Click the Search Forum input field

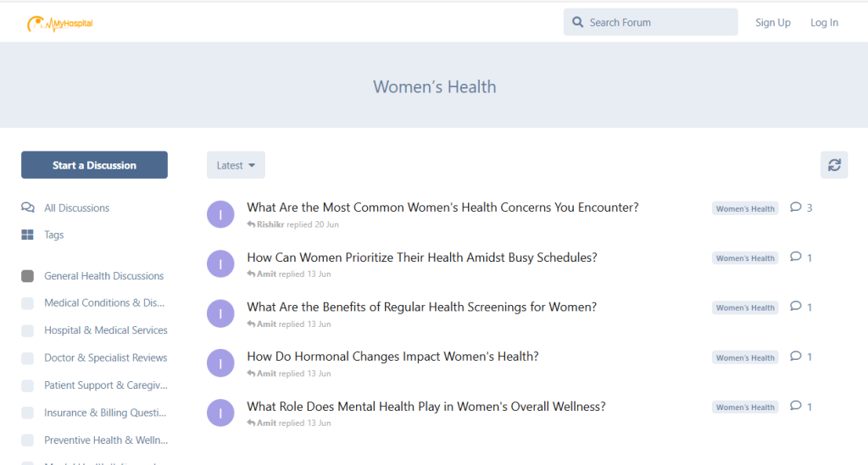[x=659, y=23]
